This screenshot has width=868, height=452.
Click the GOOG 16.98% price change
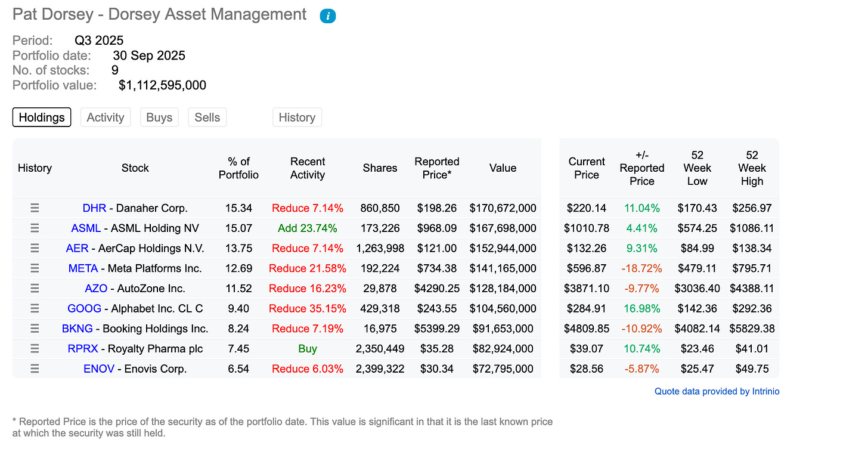pos(641,308)
